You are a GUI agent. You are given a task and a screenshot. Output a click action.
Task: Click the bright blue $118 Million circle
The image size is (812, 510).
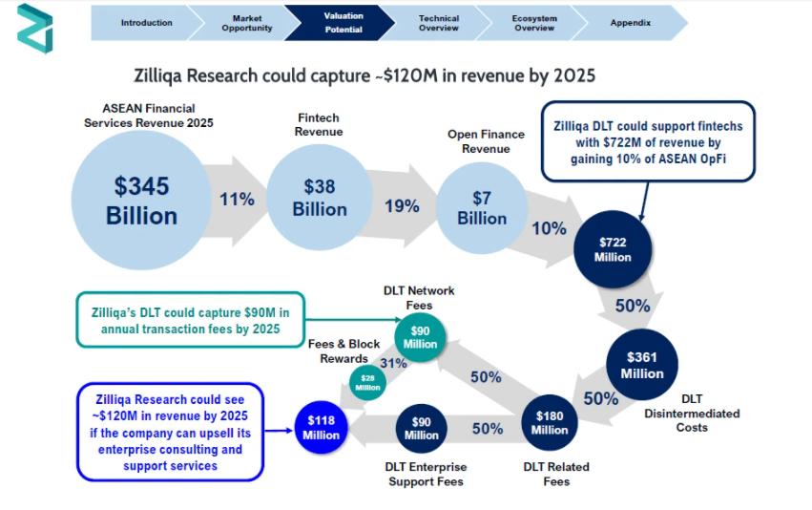(321, 428)
